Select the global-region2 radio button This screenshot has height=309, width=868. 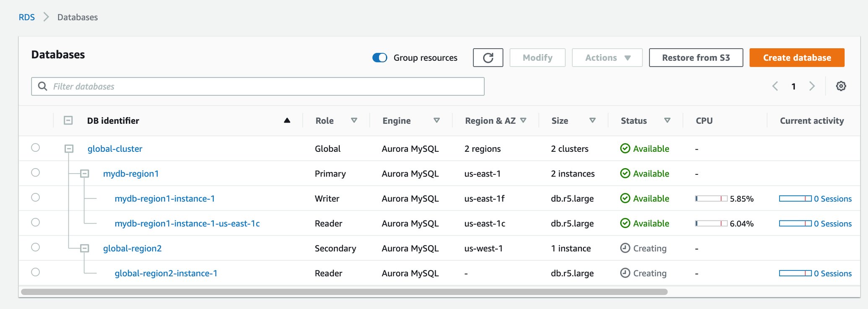pos(36,247)
